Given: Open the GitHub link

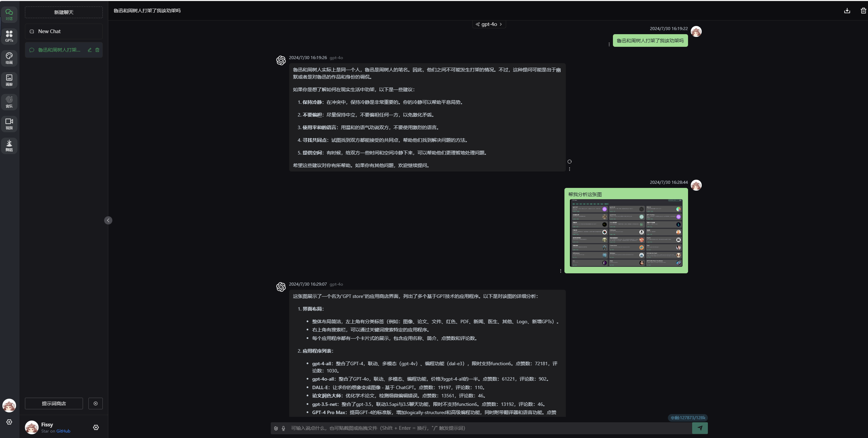Looking at the screenshot, I should [63, 431].
